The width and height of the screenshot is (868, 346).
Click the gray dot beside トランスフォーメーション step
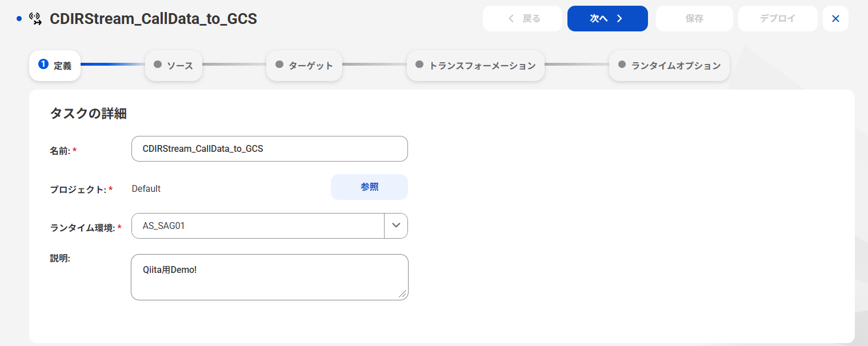pos(419,65)
